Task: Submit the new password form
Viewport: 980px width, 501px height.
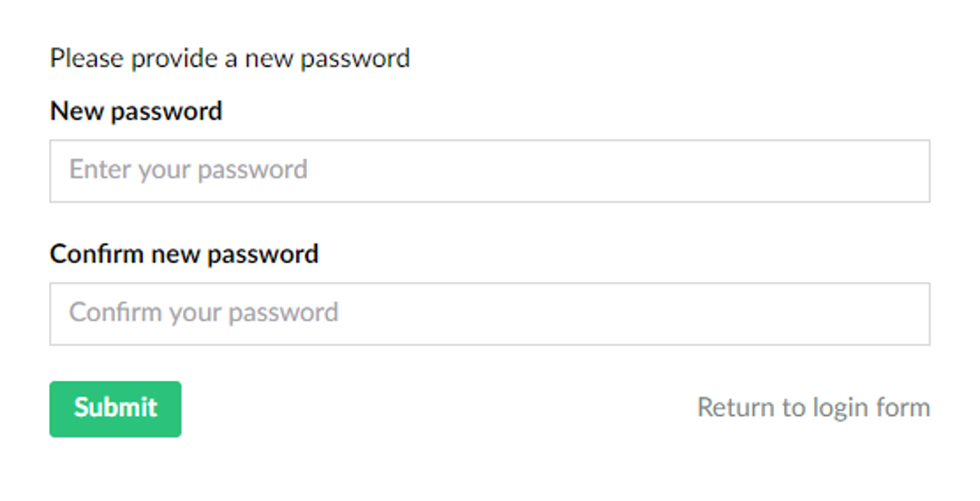Action: 115,409
